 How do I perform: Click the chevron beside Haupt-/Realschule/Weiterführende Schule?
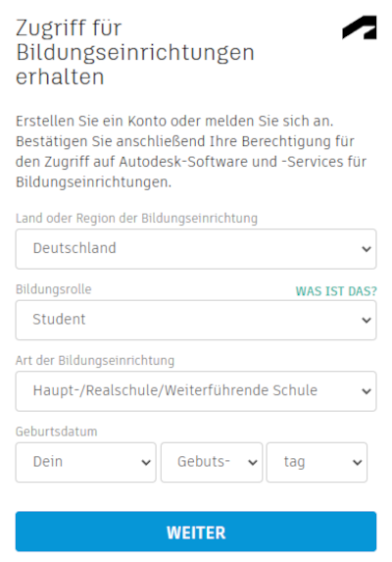[x=367, y=391]
